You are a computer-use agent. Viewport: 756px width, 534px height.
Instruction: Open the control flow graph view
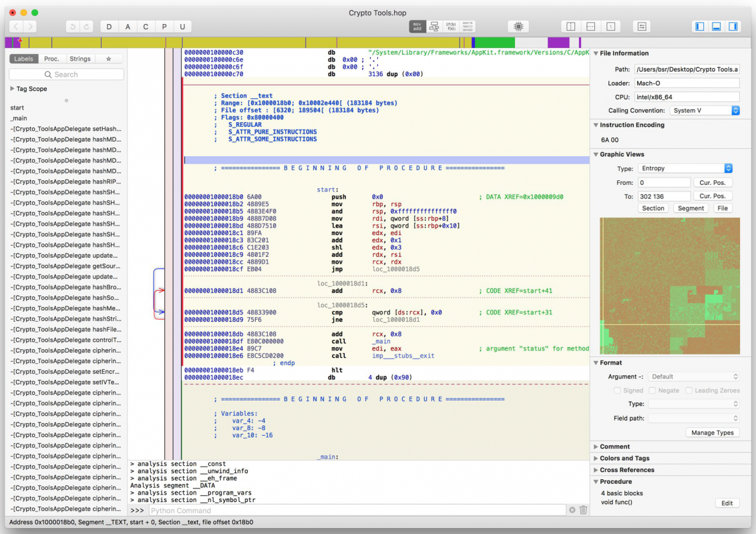click(434, 27)
